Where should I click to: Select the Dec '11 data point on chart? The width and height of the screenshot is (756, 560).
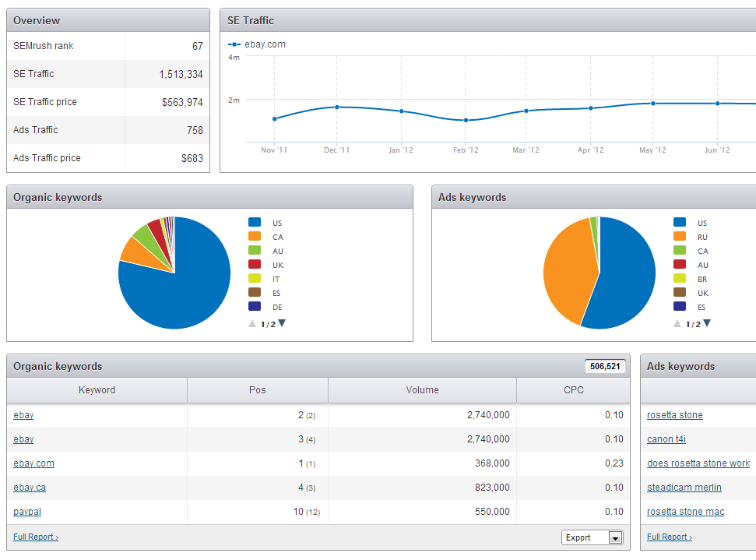(337, 107)
